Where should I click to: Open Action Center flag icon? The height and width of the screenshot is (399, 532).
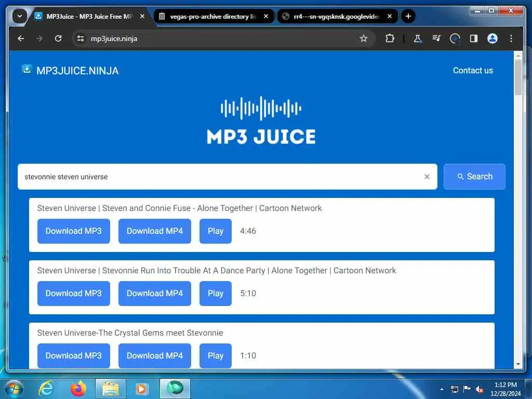point(467,389)
